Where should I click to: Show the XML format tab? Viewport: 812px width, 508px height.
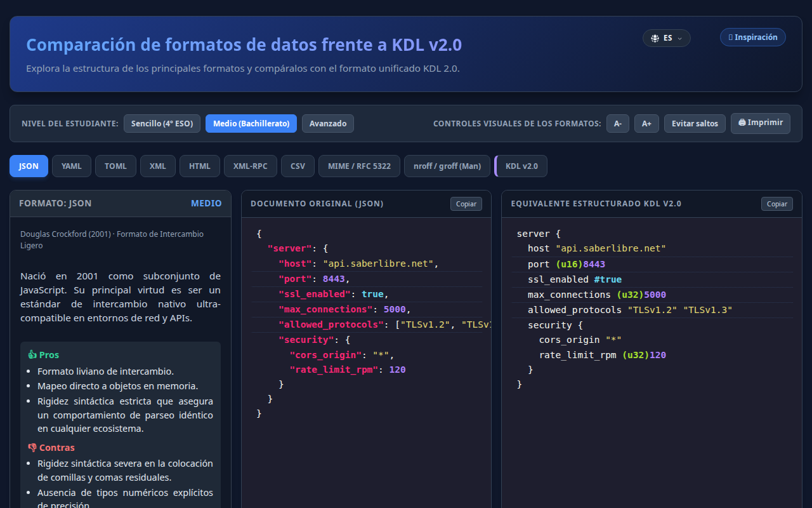tap(158, 166)
